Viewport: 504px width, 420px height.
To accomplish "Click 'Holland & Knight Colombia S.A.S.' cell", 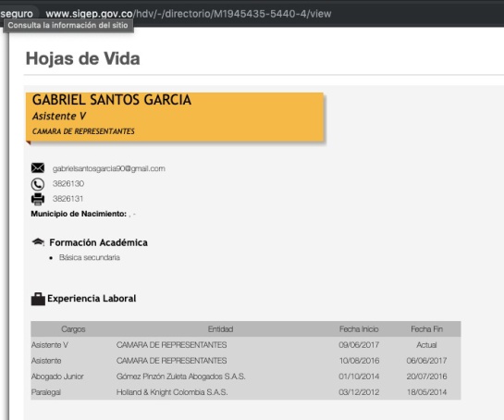I will point(172,392).
